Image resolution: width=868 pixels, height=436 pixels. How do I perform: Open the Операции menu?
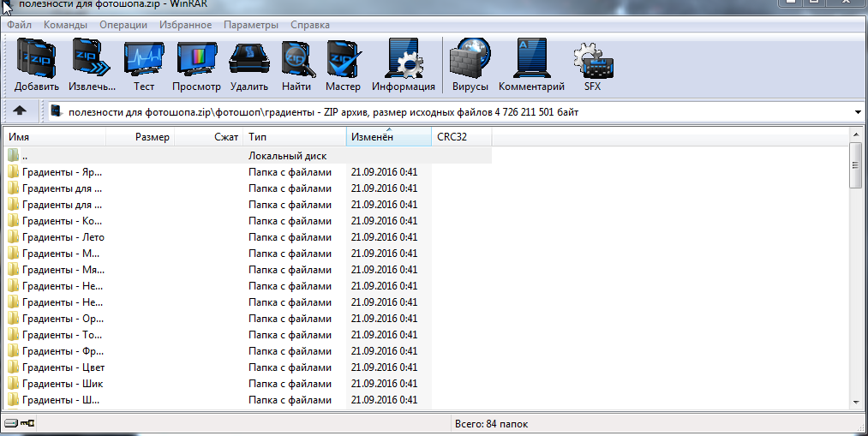[x=123, y=25]
